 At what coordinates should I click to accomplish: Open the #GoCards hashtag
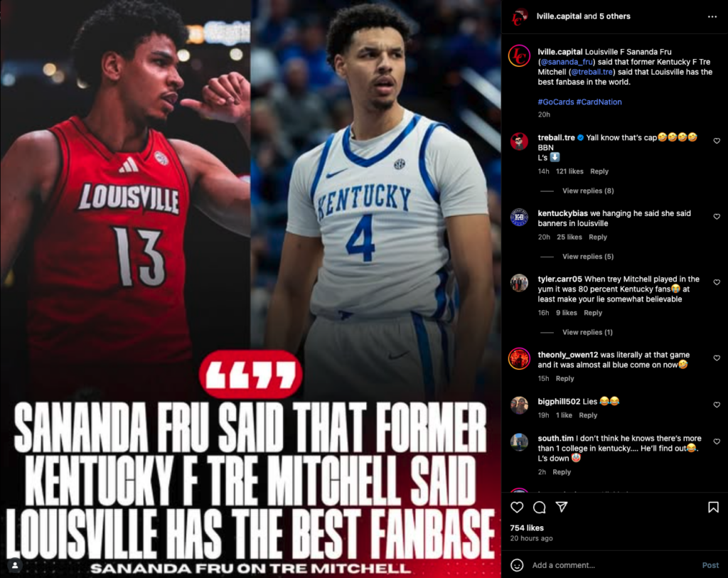click(x=556, y=102)
